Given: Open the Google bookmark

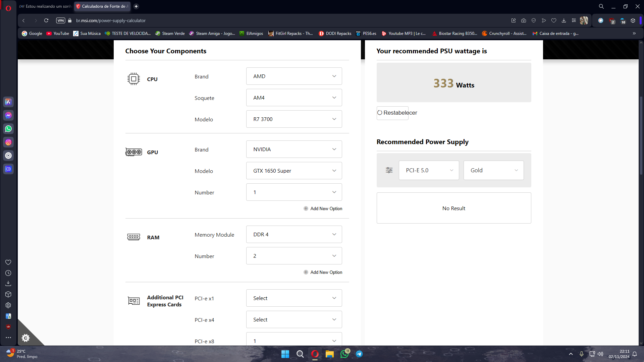Looking at the screenshot, I should click(32, 34).
